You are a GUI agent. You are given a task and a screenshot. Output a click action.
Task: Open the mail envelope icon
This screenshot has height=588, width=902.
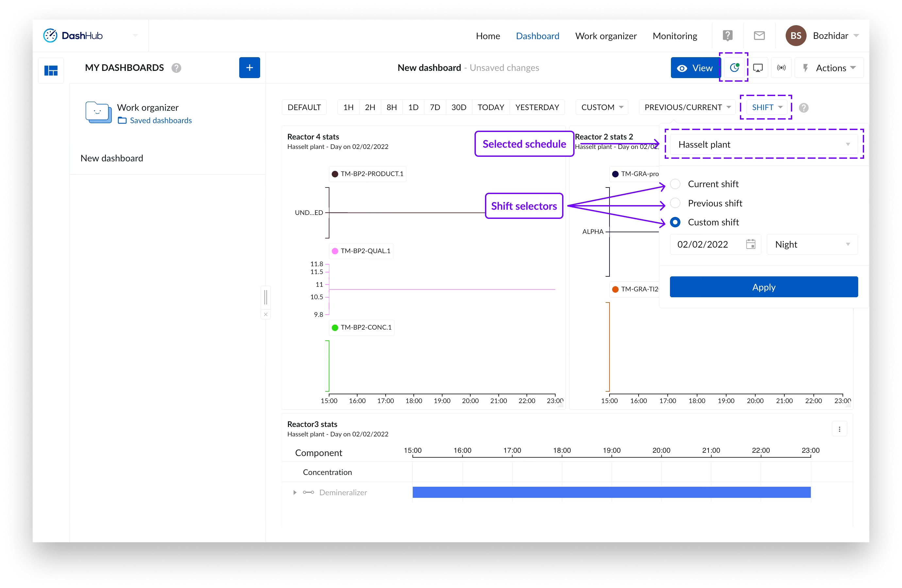[x=759, y=36]
